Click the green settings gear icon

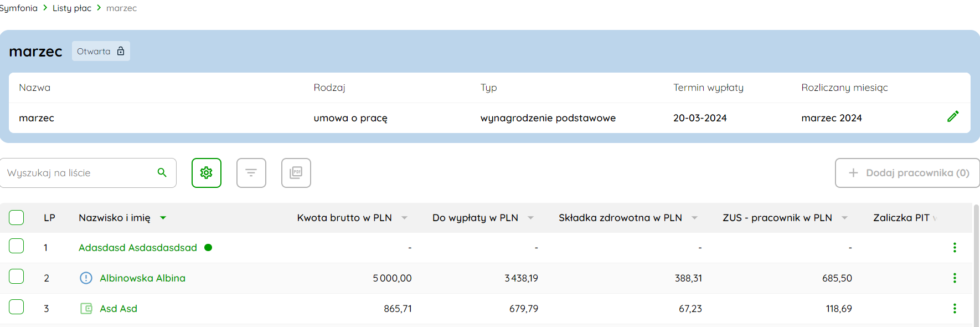pyautogui.click(x=207, y=173)
